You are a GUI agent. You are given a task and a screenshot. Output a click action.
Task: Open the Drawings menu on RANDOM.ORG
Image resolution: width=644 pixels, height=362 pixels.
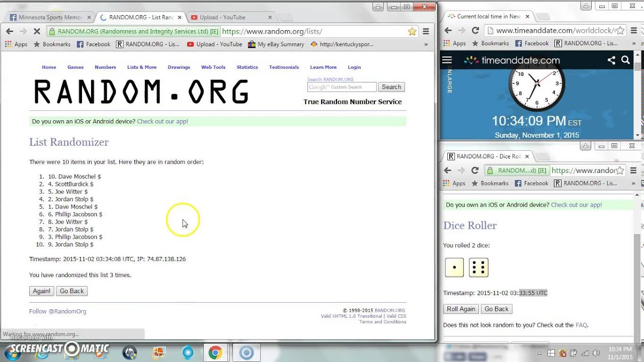[x=179, y=67]
